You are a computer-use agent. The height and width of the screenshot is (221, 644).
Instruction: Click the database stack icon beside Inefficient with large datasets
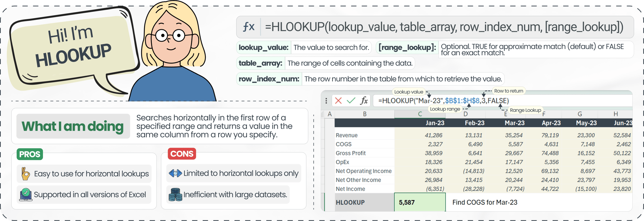click(x=175, y=194)
